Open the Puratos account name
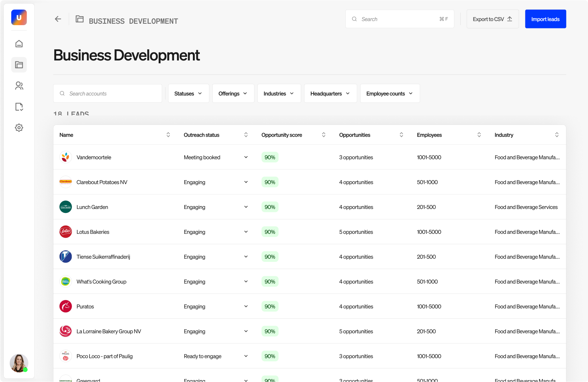This screenshot has height=382, width=588. point(85,306)
